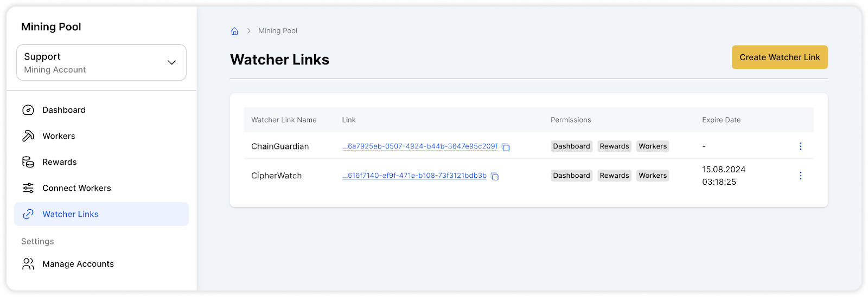Open the Watcher Links sidebar item

(71, 214)
